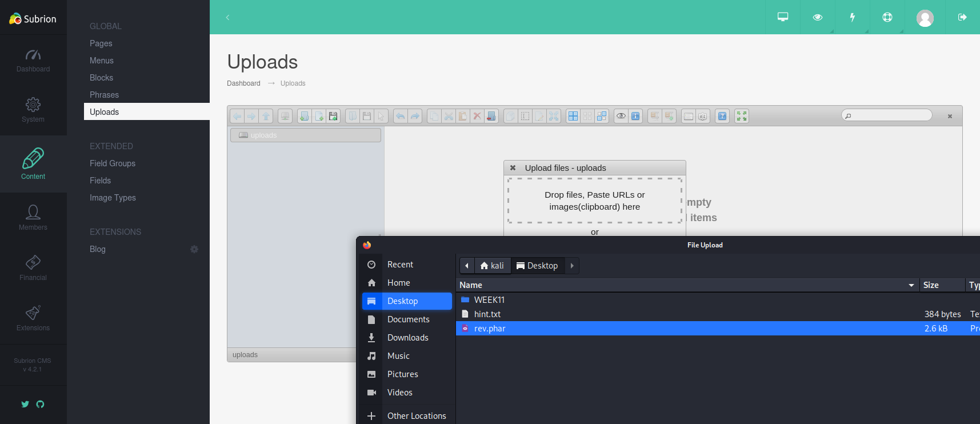Select Downloads in the File Upload sidebar
Image resolution: width=980 pixels, height=424 pixels.
407,338
